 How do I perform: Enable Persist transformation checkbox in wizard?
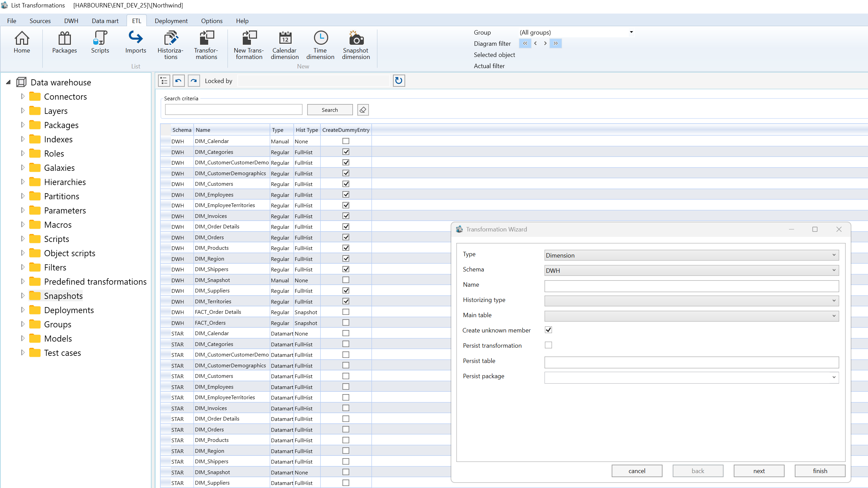[548, 345]
